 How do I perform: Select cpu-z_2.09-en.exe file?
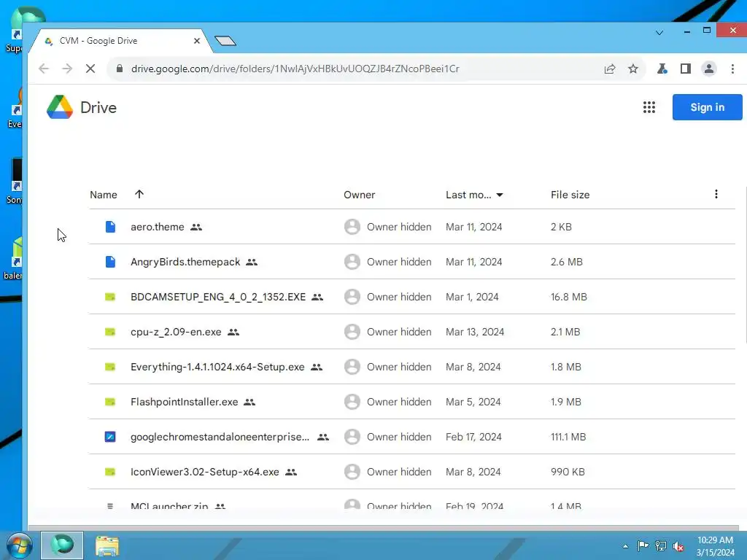(411, 332)
